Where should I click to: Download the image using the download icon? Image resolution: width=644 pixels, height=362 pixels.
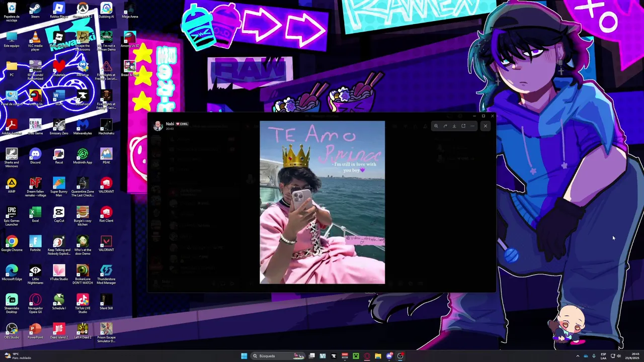tap(454, 126)
